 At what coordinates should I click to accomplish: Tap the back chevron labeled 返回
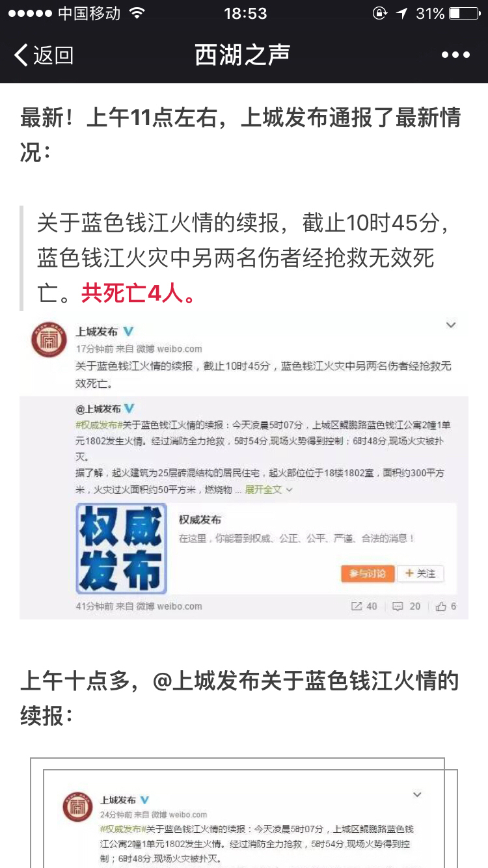pyautogui.click(x=44, y=55)
